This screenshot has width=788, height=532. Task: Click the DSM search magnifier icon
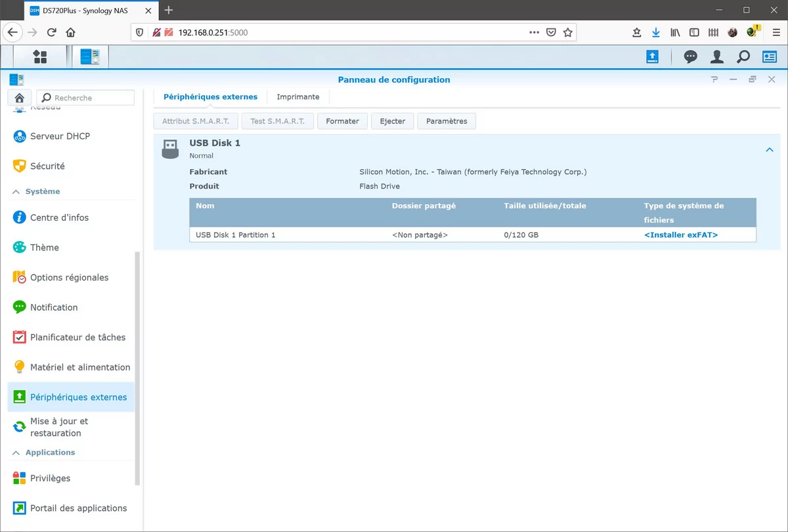[743, 57]
